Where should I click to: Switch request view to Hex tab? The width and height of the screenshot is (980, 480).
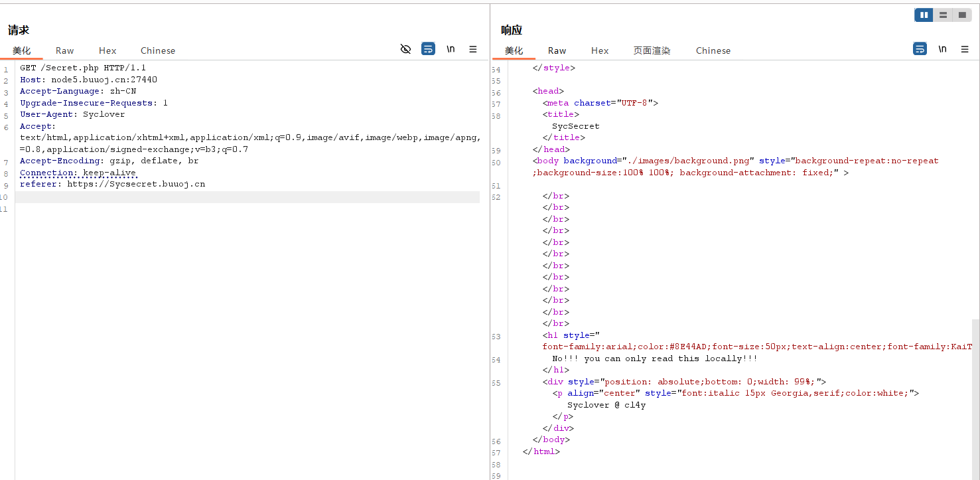107,50
